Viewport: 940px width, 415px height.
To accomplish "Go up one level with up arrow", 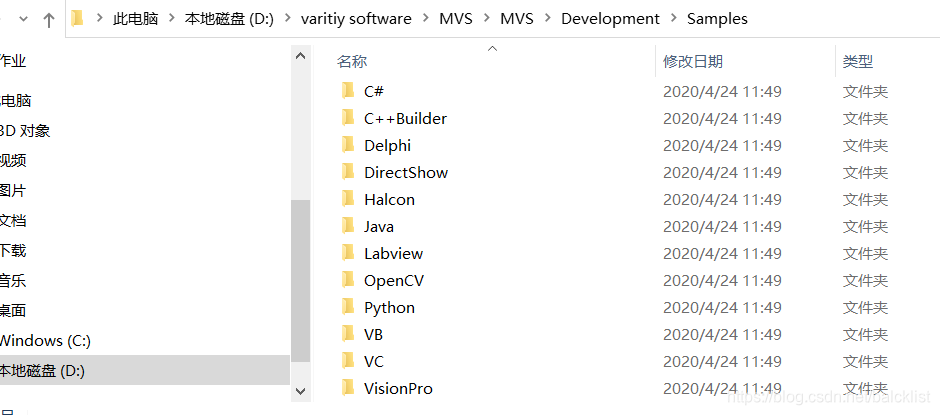I will (x=49, y=20).
